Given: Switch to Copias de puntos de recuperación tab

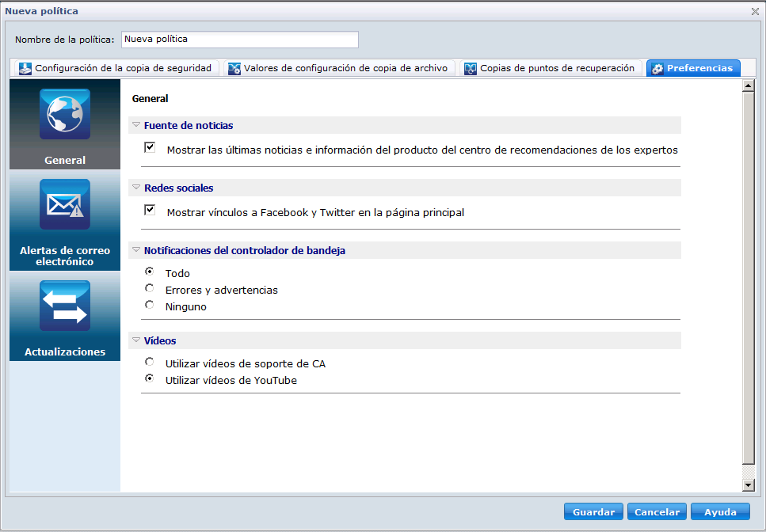Looking at the screenshot, I should tap(557, 69).
